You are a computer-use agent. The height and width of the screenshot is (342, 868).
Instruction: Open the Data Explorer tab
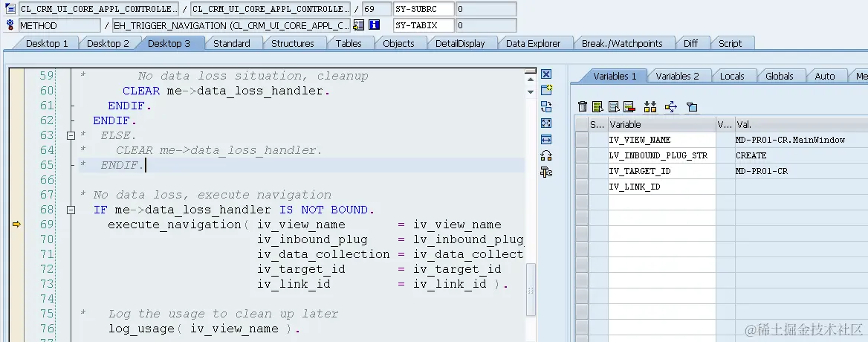point(533,43)
